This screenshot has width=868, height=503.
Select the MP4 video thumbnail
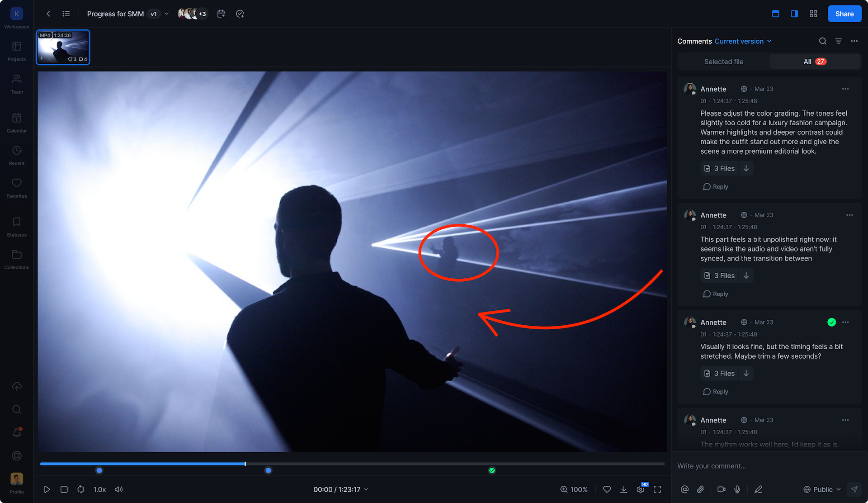click(63, 47)
